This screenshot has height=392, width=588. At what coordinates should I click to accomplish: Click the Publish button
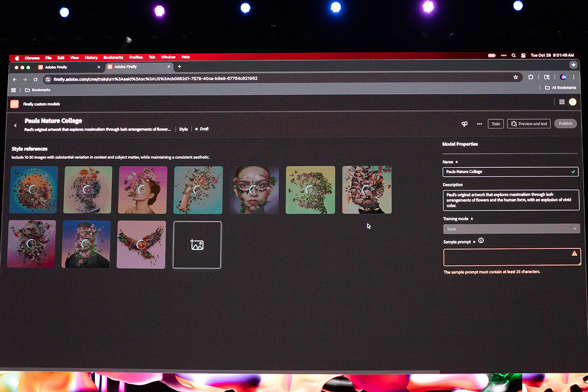[565, 123]
